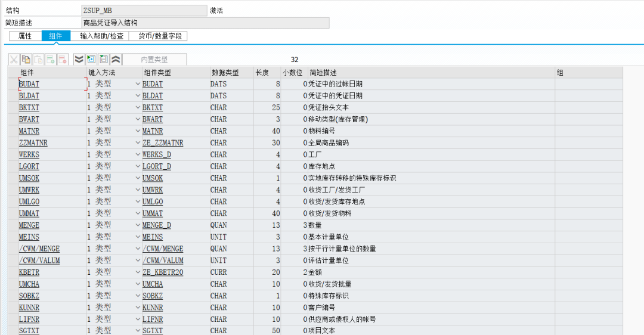The image size is (644, 335).
Task: Click the 简短描述 column header
Action: 431,73
